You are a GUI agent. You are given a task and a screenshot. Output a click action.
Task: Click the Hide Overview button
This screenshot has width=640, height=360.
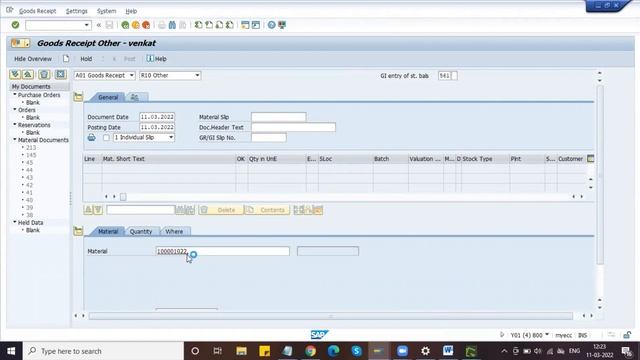[x=33, y=59]
